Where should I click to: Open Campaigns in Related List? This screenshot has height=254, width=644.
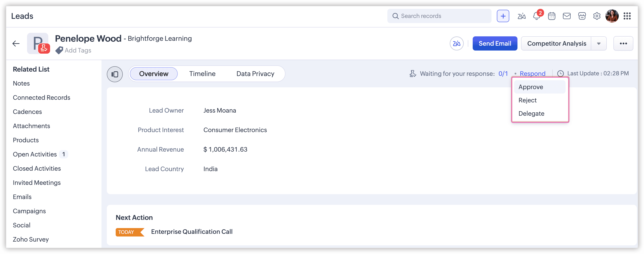click(29, 211)
